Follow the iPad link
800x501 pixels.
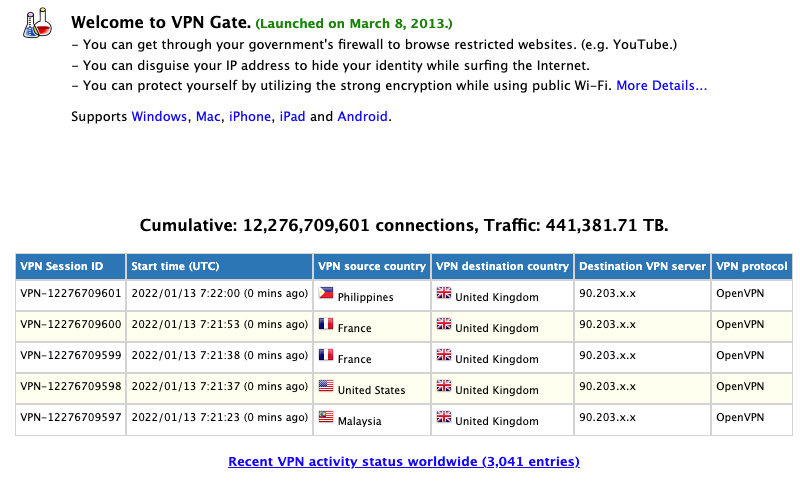292,116
